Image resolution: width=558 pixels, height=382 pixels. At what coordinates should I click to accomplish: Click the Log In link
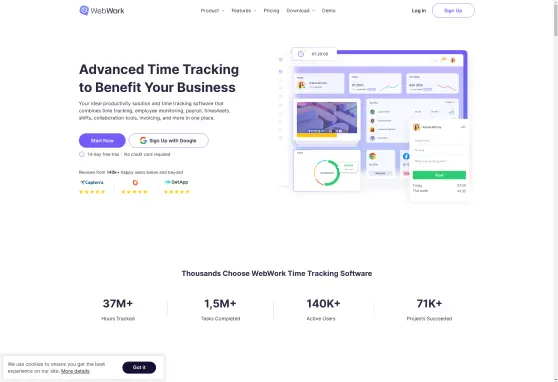(x=418, y=11)
